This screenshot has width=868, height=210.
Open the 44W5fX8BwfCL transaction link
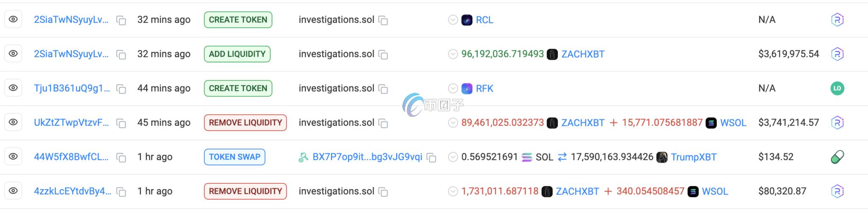pos(71,157)
